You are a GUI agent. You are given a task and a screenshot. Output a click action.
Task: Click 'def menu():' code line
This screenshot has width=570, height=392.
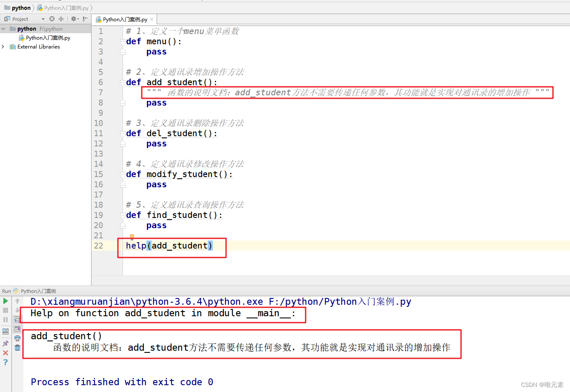pos(154,41)
